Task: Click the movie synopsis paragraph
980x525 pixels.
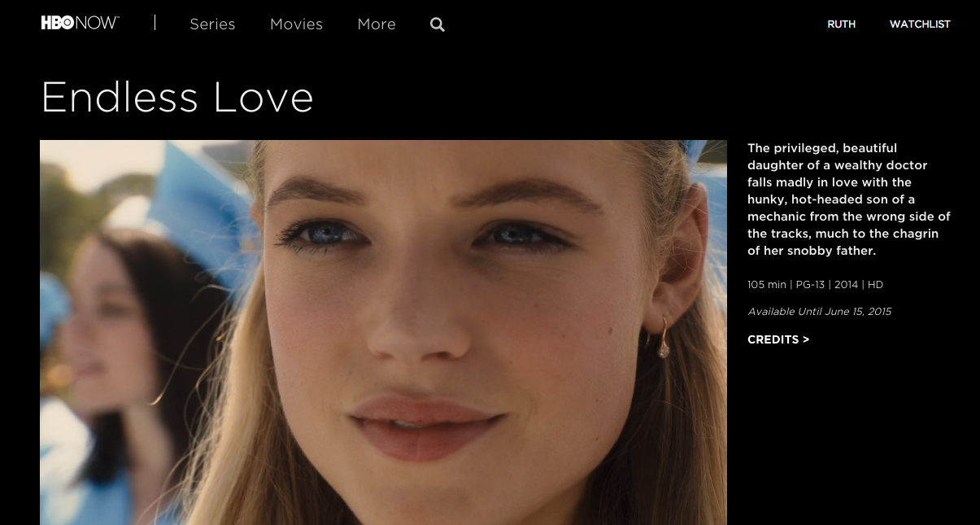Action: coord(849,199)
